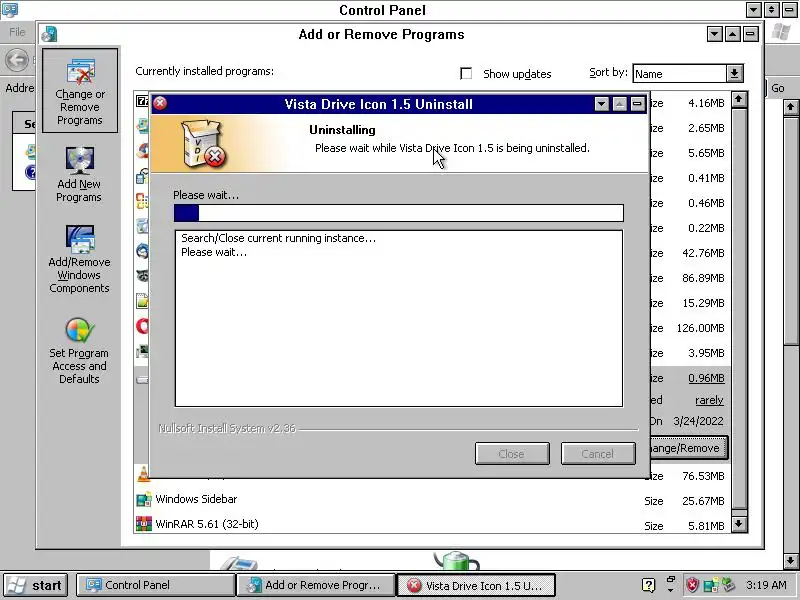
Task: Click the disabled Close button in uninstaller
Action: (x=512, y=454)
